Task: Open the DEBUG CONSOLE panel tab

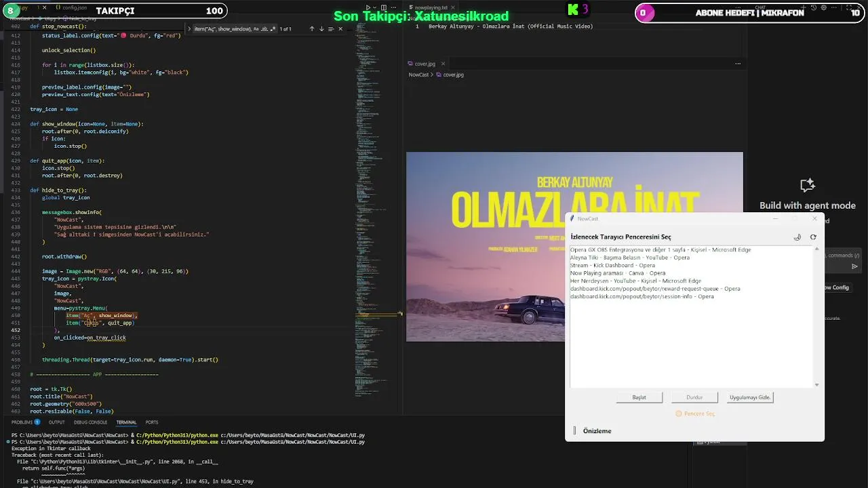Action: point(90,422)
